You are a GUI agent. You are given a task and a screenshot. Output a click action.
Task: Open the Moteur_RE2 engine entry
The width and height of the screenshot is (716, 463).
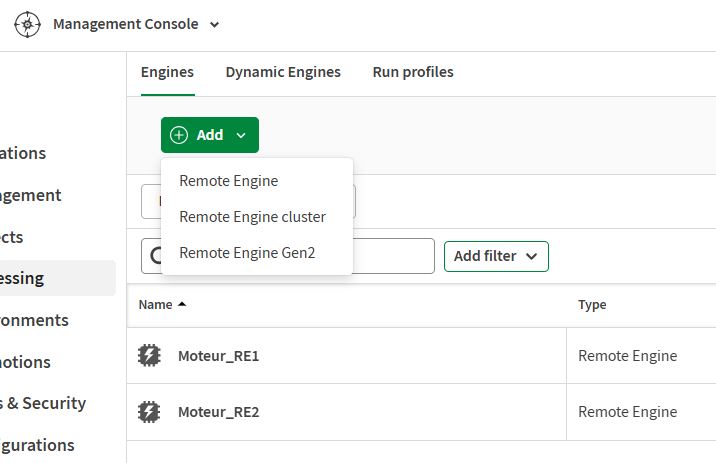pyautogui.click(x=218, y=412)
